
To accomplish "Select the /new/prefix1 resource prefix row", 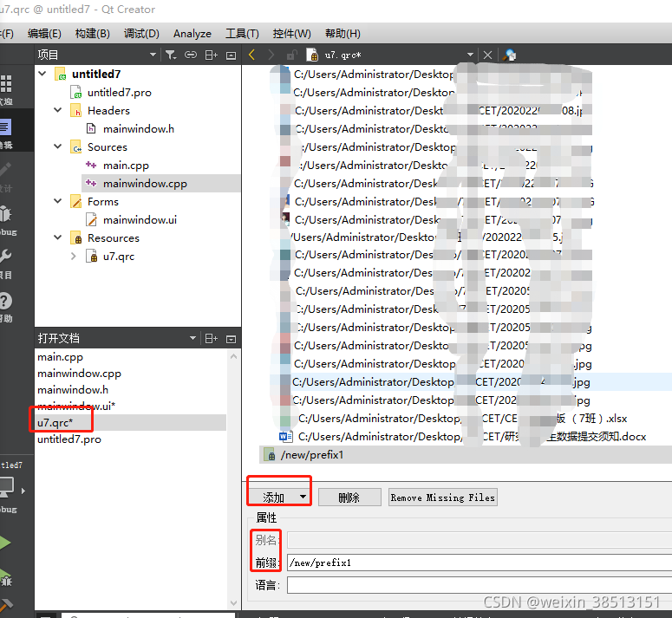I will 466,455.
